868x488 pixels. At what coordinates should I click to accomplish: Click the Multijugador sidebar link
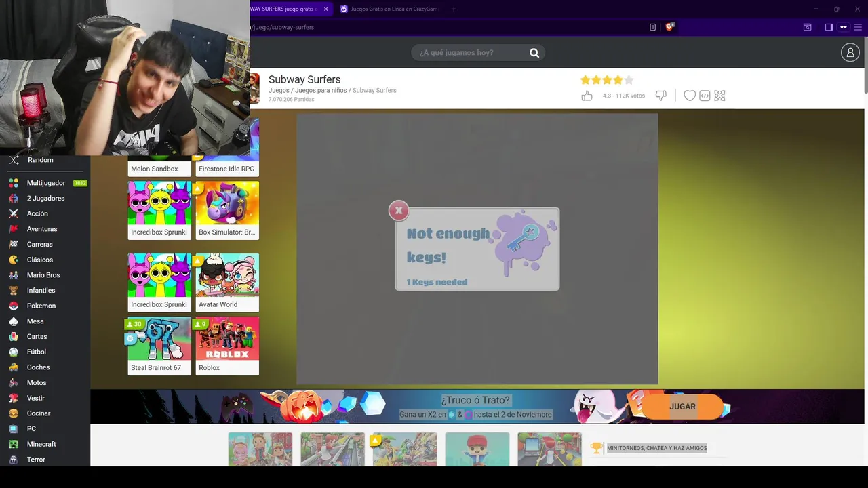(x=46, y=183)
